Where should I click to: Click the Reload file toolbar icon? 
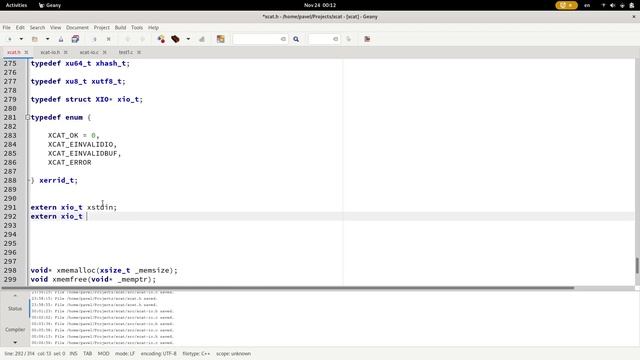click(x=95, y=39)
